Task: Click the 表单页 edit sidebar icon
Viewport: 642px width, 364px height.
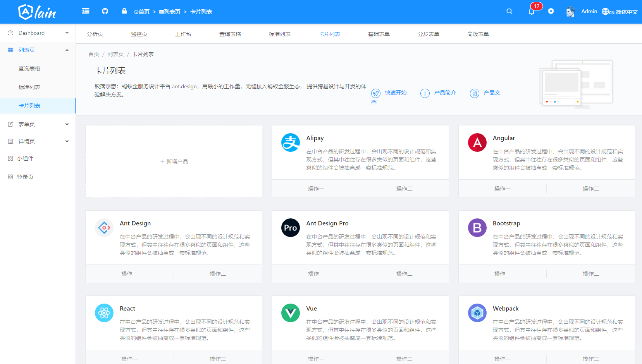Action: point(10,124)
